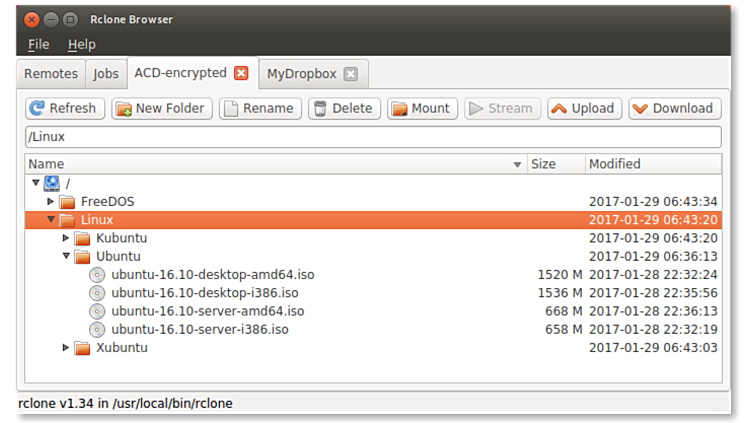Collapse the Linux folder
The image size is (752, 423).
coord(51,219)
